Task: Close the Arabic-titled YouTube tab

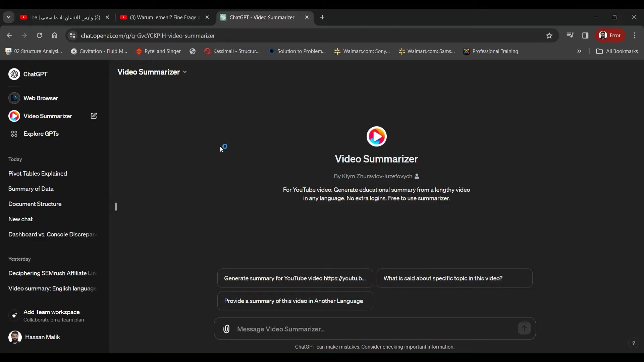Action: click(x=107, y=17)
